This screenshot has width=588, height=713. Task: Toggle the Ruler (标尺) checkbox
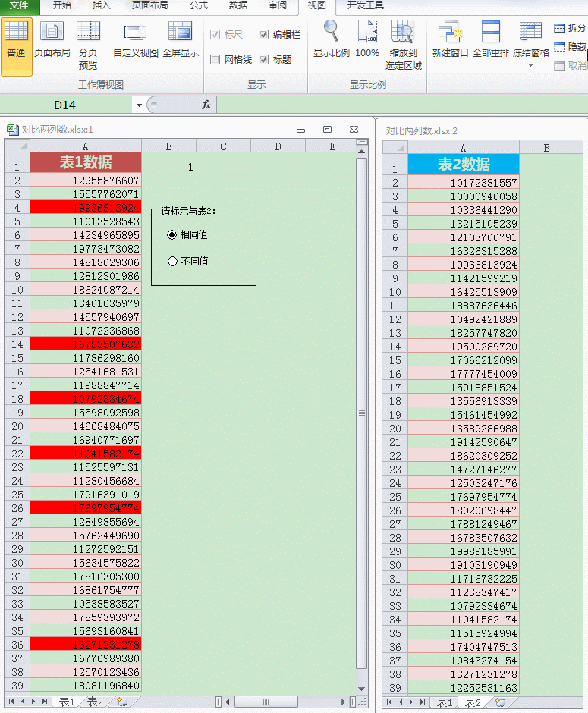(226, 35)
